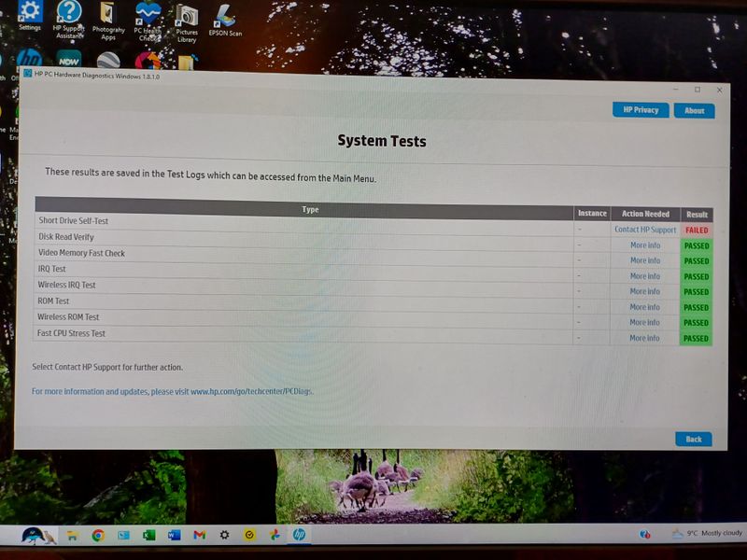This screenshot has width=747, height=560.
Task: Open PC Health Check desktop shortcut
Action: (148, 21)
